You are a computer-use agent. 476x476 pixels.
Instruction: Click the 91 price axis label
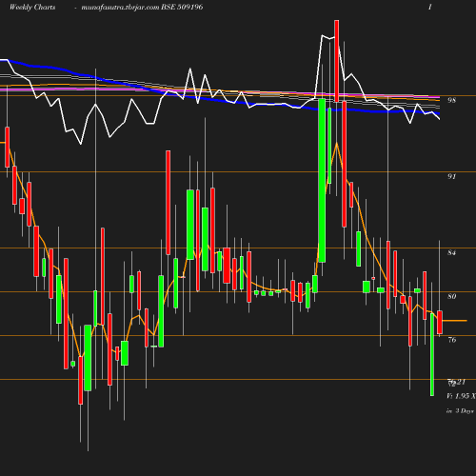pos(451,176)
